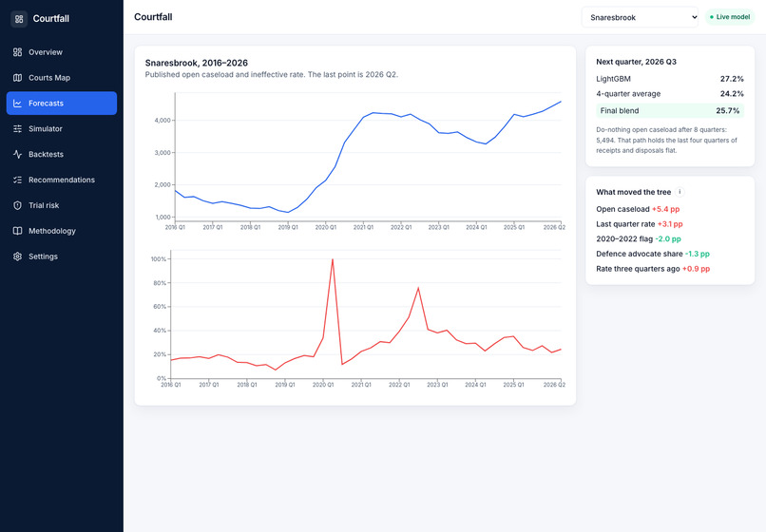Viewport: 766px width, 532px height.
Task: Open the Simulator section
Action: tap(62, 128)
